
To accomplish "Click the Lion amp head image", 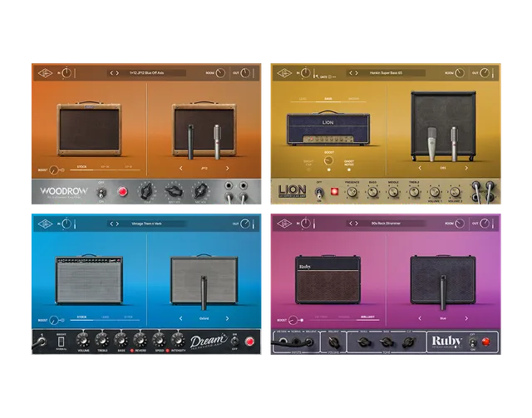I will coord(328,128).
